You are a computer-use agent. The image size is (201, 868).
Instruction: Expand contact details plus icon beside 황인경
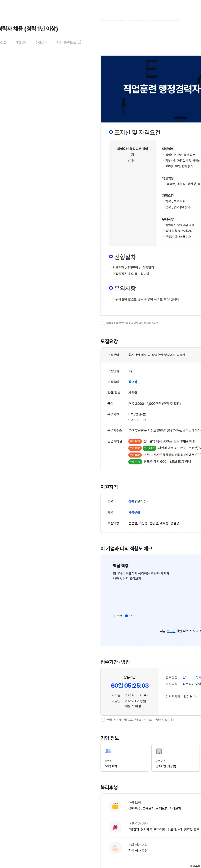(196, 696)
